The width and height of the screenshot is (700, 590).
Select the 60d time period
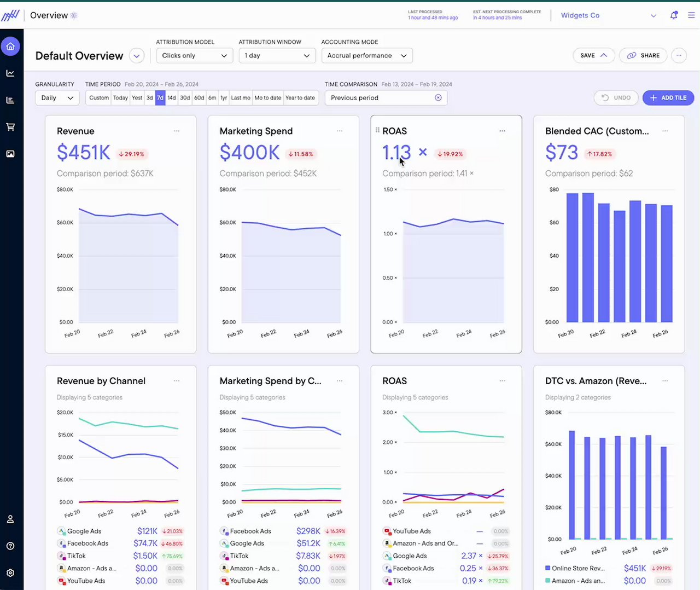pos(199,98)
